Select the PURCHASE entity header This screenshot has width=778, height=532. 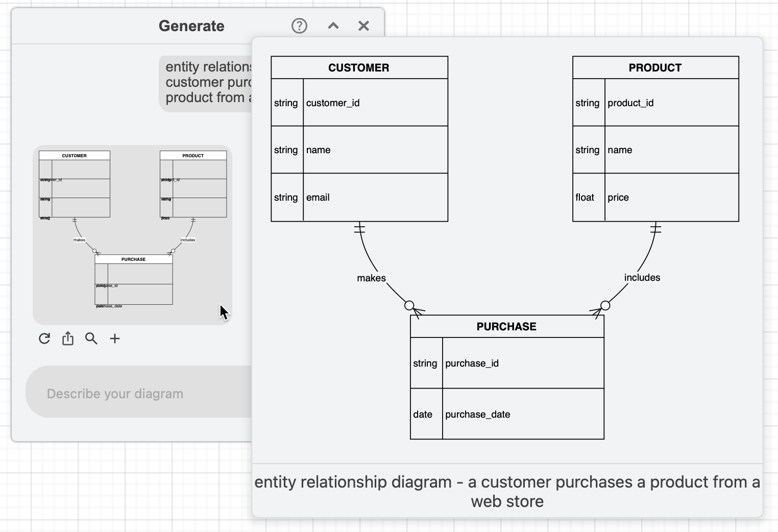click(x=506, y=326)
